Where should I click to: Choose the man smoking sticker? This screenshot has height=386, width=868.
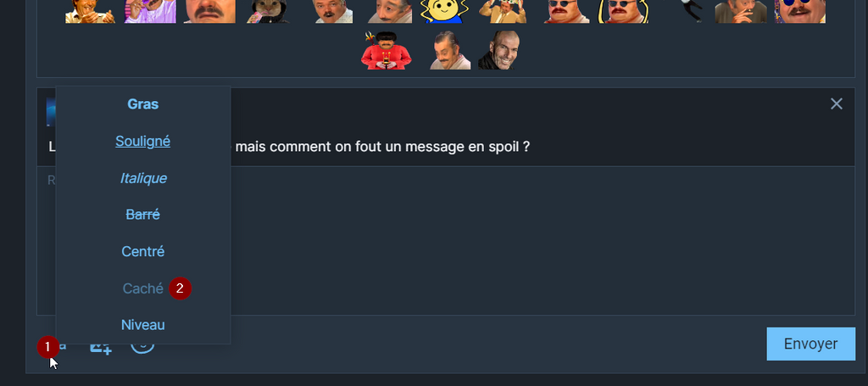click(x=740, y=11)
